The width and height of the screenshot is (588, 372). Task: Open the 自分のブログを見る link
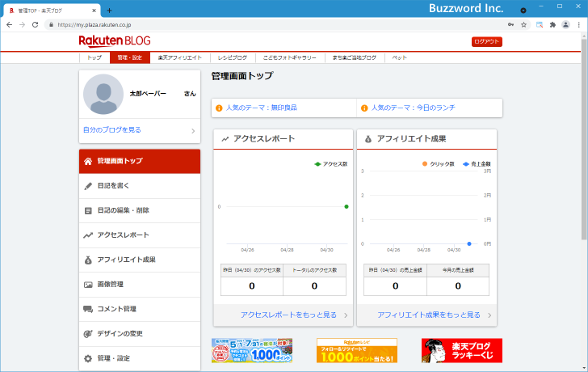click(x=112, y=130)
